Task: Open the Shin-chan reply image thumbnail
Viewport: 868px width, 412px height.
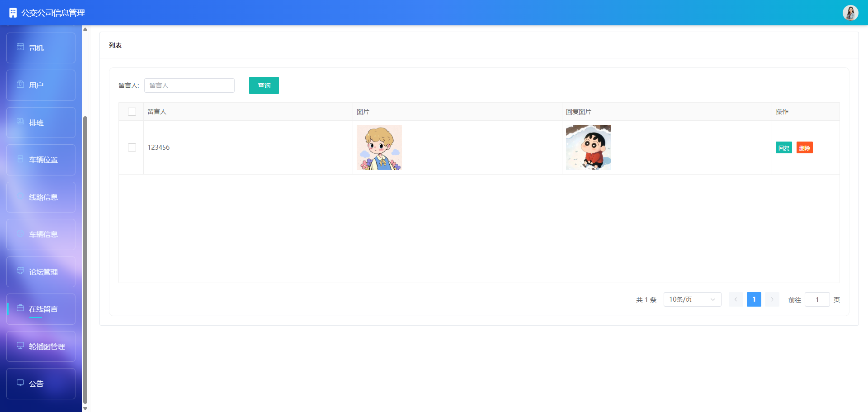Action: [x=589, y=147]
